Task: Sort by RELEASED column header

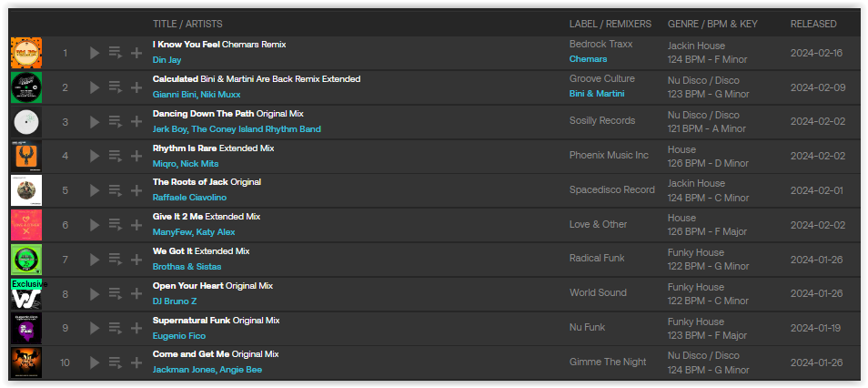Action: [813, 24]
